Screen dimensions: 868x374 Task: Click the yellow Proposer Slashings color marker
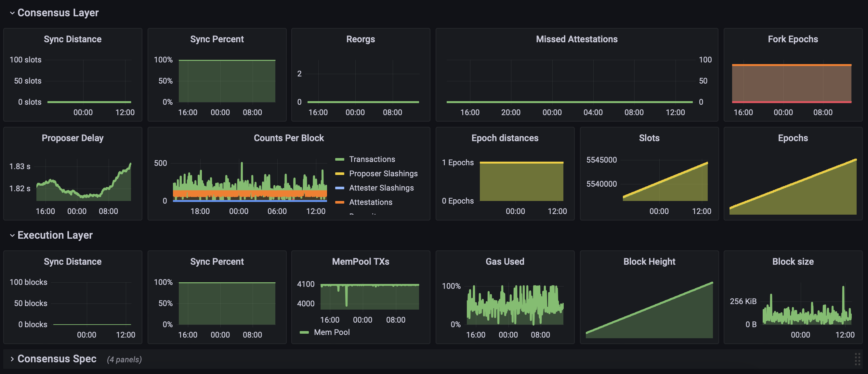pyautogui.click(x=340, y=174)
